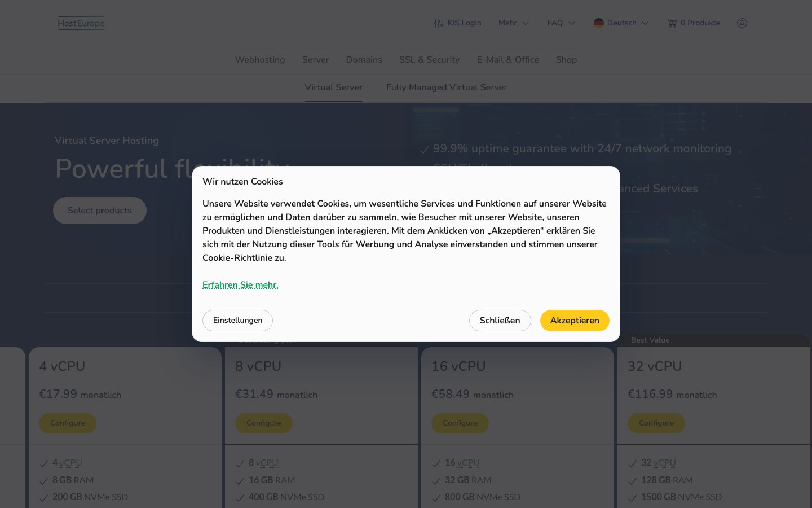Open the shopping cart icon
Screen dimensions: 812x508
[672, 23]
